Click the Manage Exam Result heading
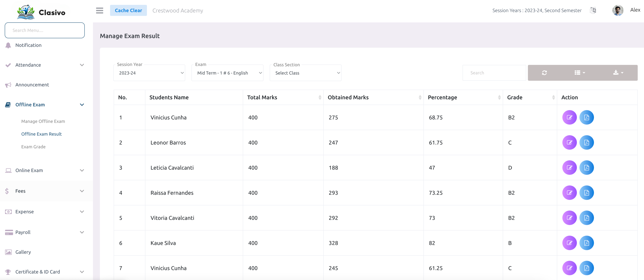644x280 pixels. 129,36
